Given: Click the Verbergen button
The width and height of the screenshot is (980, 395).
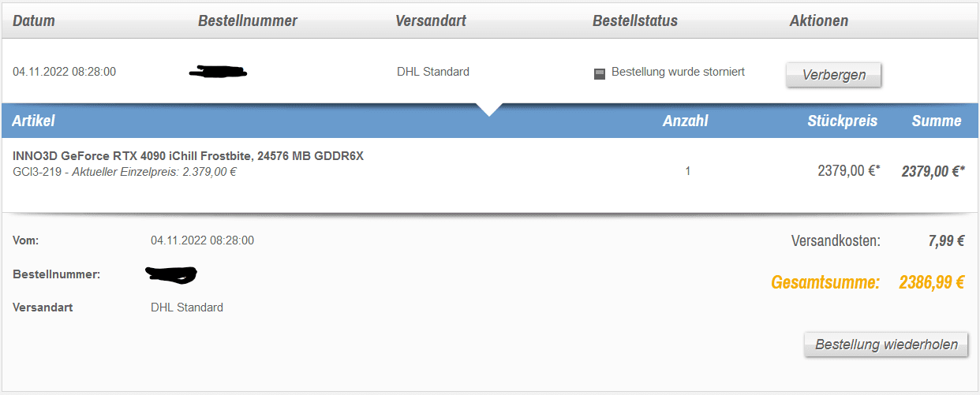Looking at the screenshot, I should [x=833, y=75].
